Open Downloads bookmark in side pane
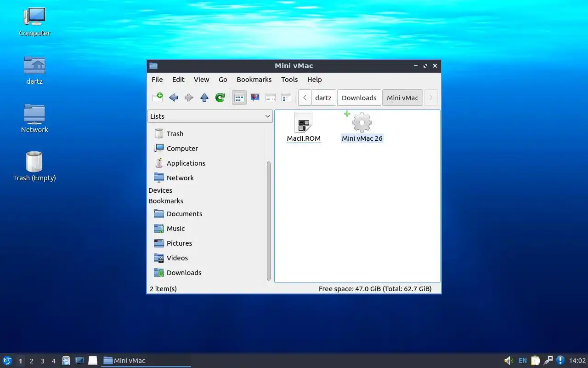The image size is (588, 368). (184, 273)
